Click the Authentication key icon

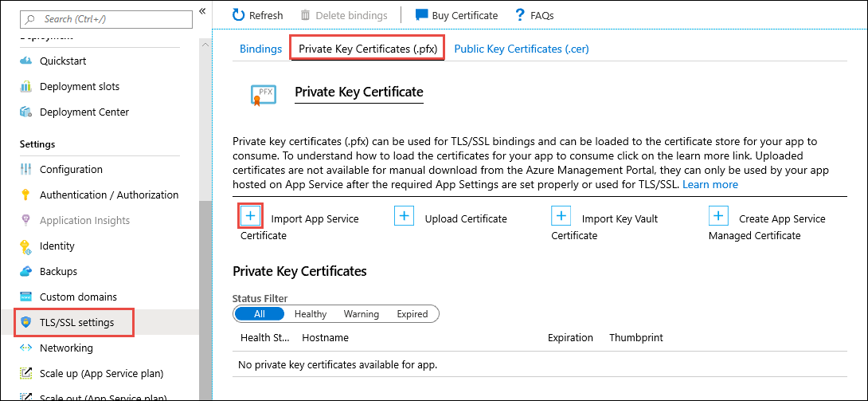pos(25,195)
